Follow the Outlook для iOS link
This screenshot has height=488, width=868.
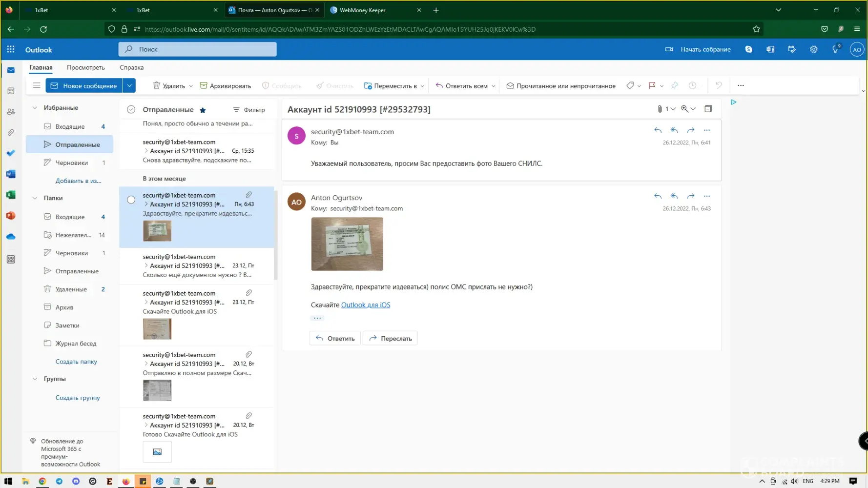tap(365, 305)
